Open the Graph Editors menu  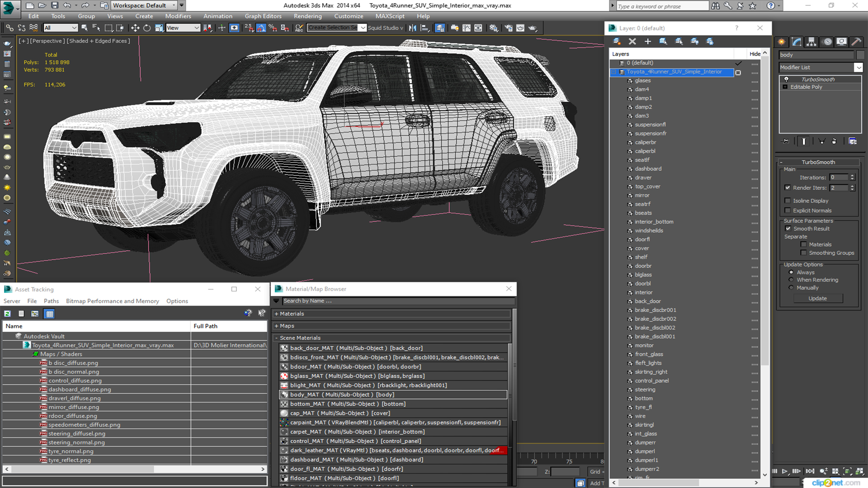(263, 16)
